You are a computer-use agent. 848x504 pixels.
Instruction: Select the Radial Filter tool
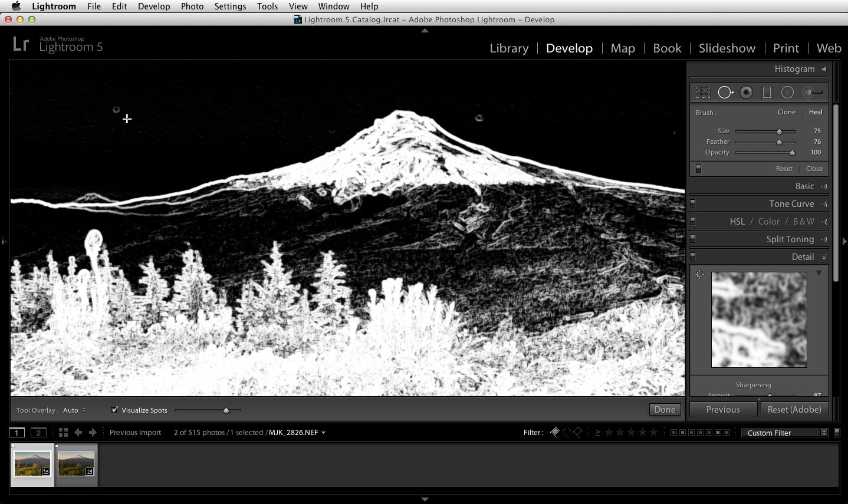click(x=787, y=93)
